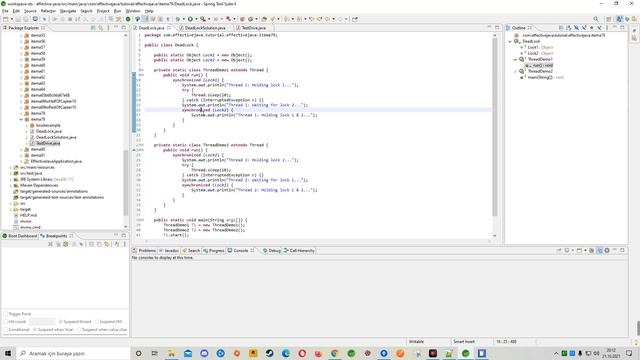Toggle Hide Non-Public Members in Outline toolbar
This screenshot has width=640, height=360.
[x=592, y=28]
